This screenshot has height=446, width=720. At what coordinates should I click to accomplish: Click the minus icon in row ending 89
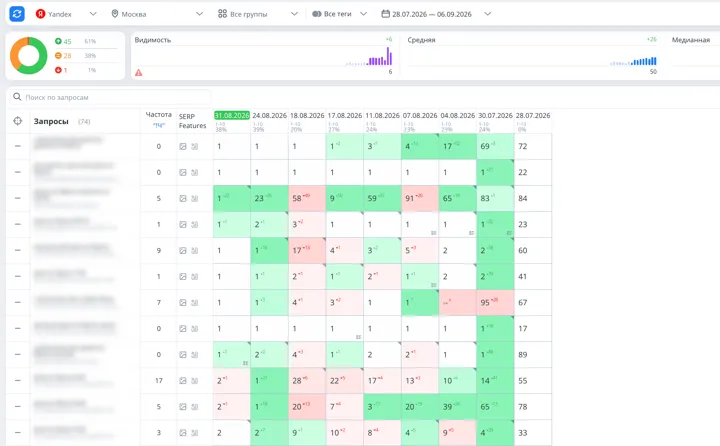[17, 355]
